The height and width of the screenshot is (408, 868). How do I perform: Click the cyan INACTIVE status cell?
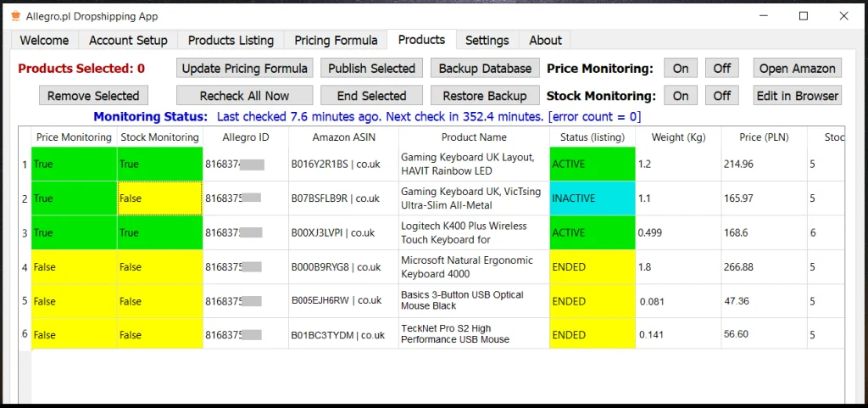pos(593,198)
